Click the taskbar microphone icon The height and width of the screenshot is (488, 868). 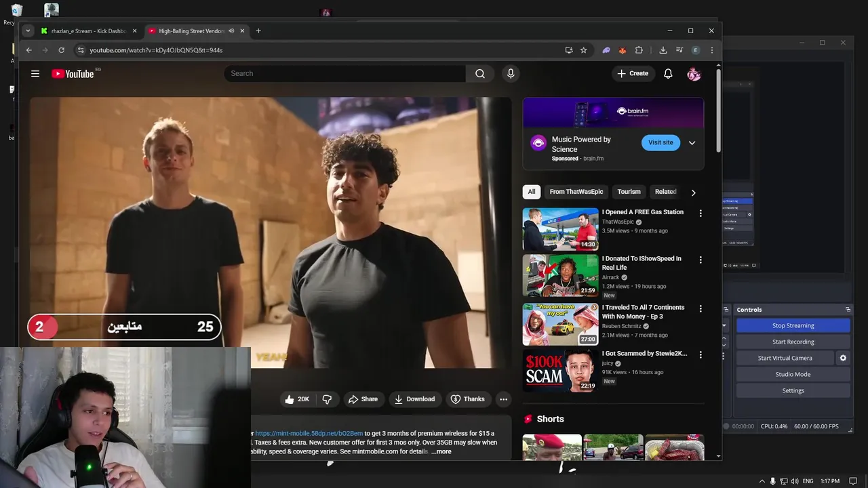(x=772, y=481)
